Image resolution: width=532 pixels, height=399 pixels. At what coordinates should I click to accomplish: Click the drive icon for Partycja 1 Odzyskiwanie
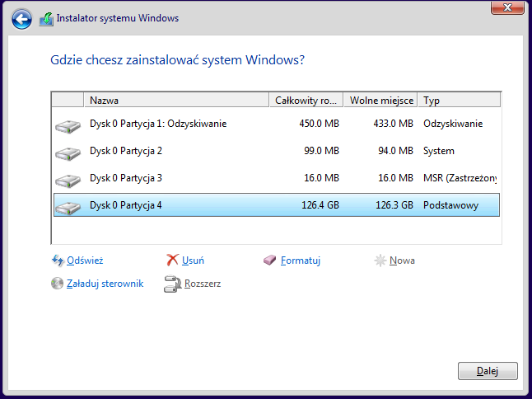(x=68, y=126)
